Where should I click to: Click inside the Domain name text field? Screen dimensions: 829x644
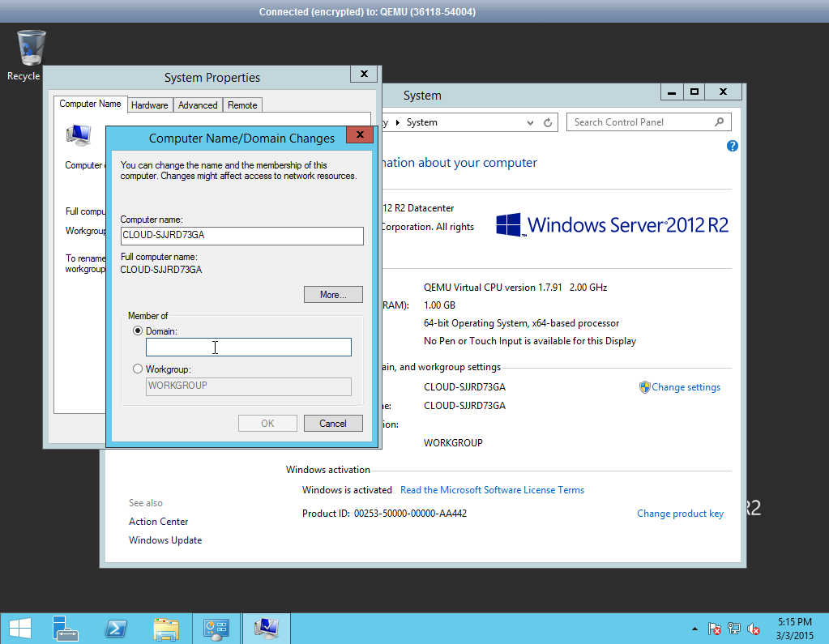point(248,347)
